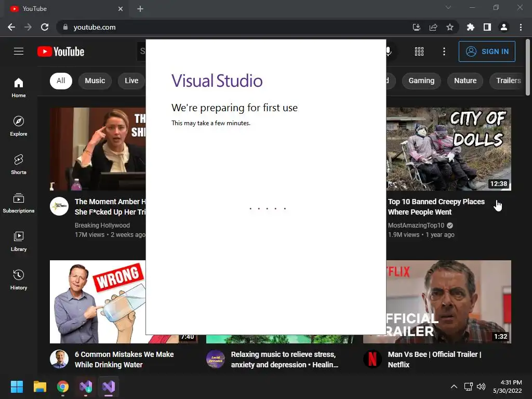Open Explore in YouTube sidebar
This screenshot has height=399, width=532.
point(19,126)
